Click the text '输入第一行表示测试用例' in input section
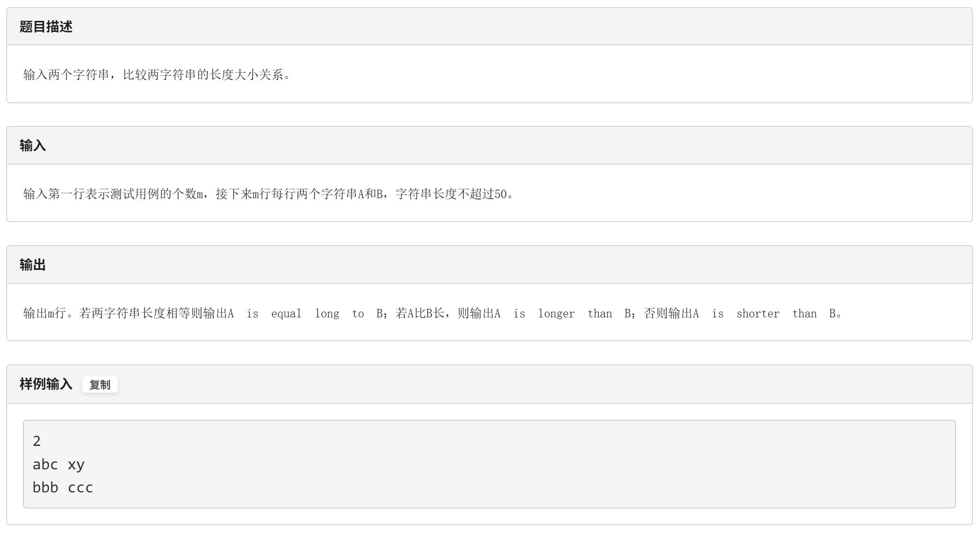 [x=91, y=194]
